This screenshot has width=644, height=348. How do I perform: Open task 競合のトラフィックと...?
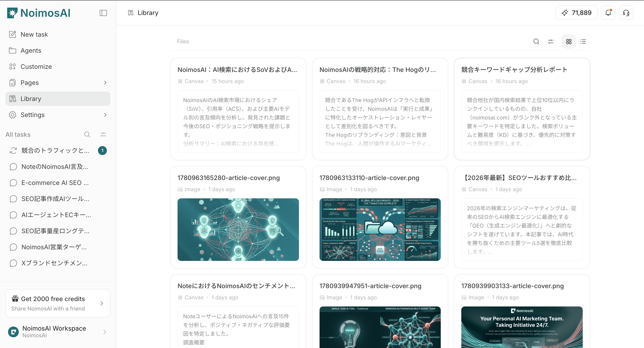(x=58, y=151)
